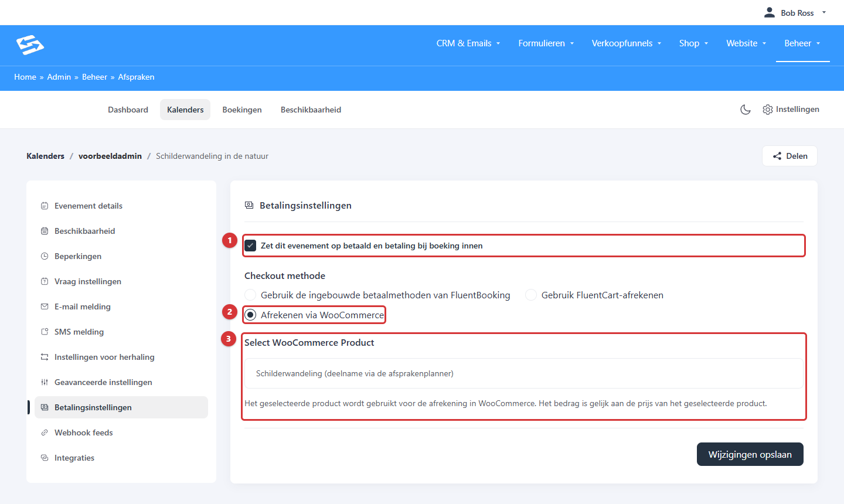
Task: Switch to the Dashboard tab
Action: pos(128,110)
